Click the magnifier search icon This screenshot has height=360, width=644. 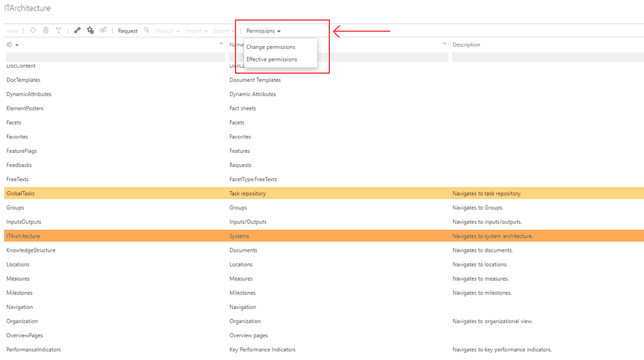(146, 30)
